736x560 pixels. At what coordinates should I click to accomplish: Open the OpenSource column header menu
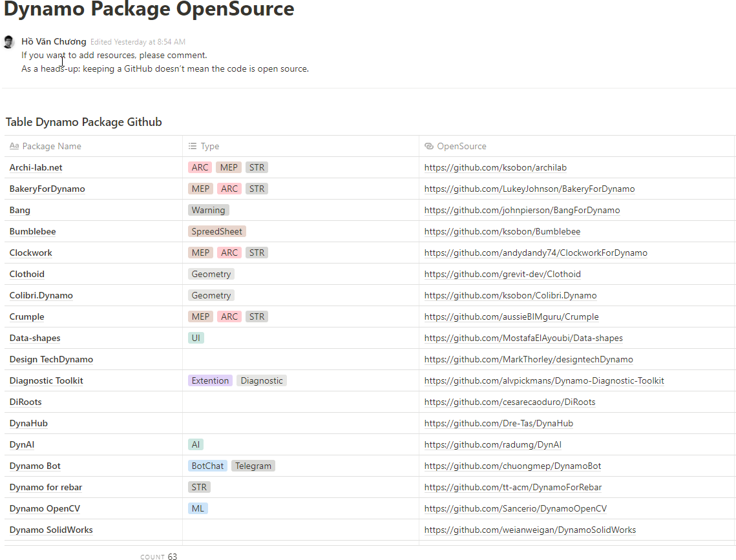click(x=461, y=146)
